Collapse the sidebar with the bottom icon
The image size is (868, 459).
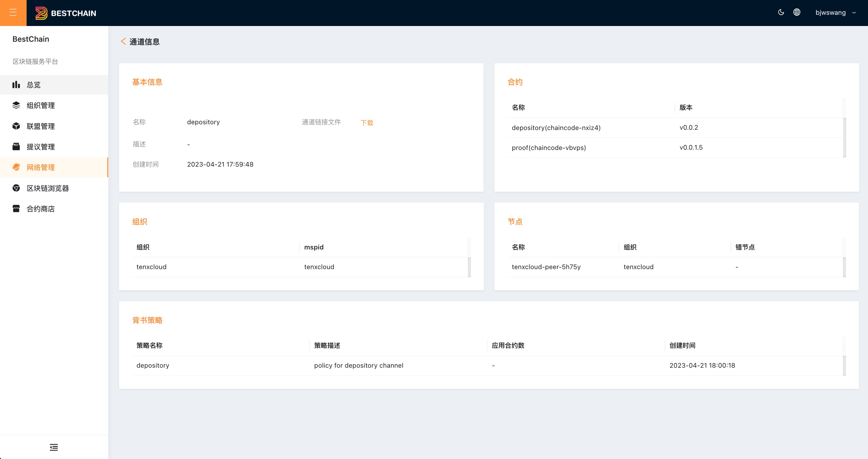pos(54,447)
